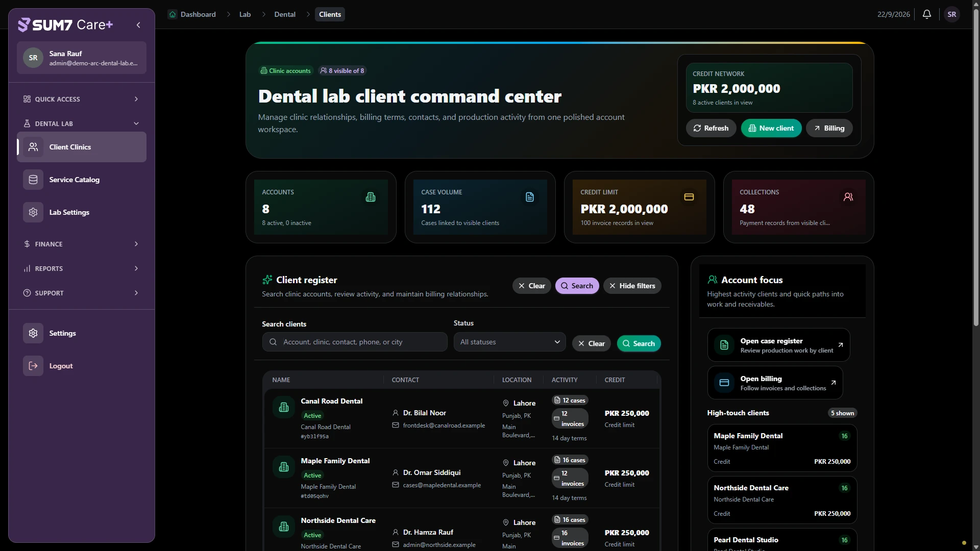Image resolution: width=980 pixels, height=551 pixels.
Task: Click the Logout icon
Action: (33, 366)
